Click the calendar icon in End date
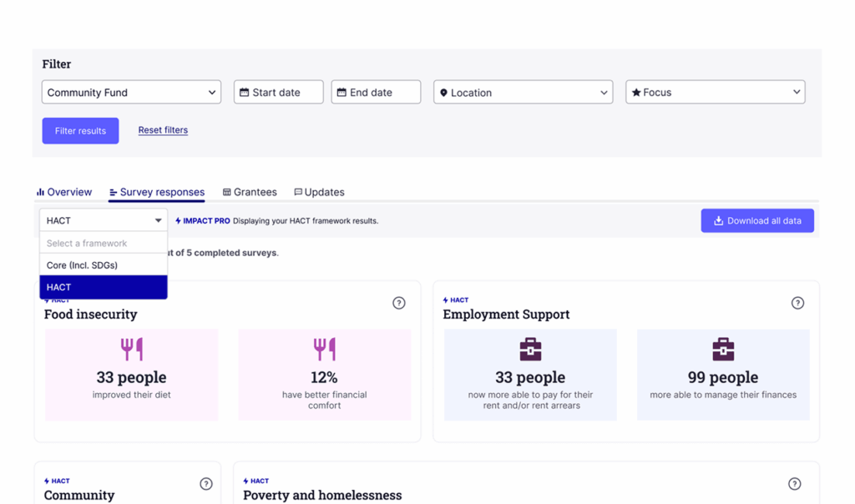 [x=341, y=93]
